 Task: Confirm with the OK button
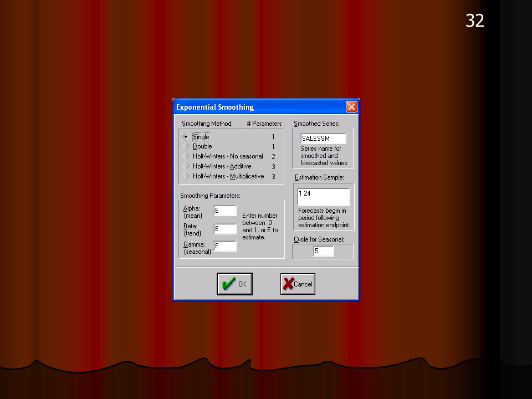(234, 284)
